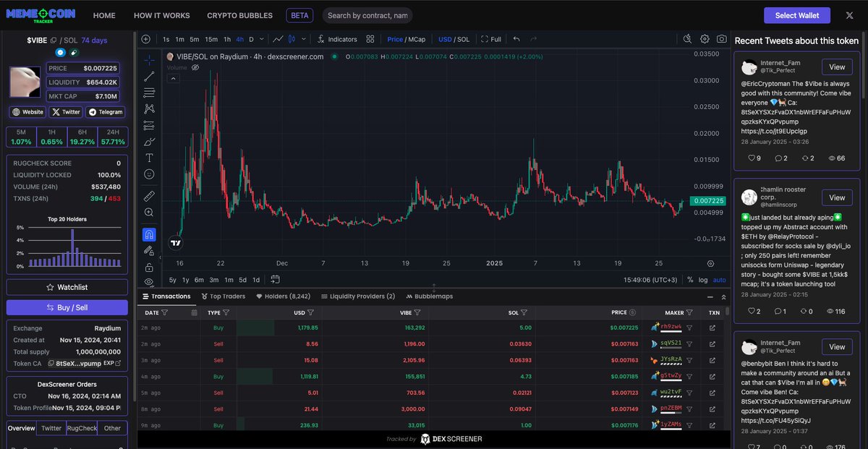This screenshot has height=449, width=868.
Task: Expand the chart style dropdown arrow
Action: pos(304,39)
